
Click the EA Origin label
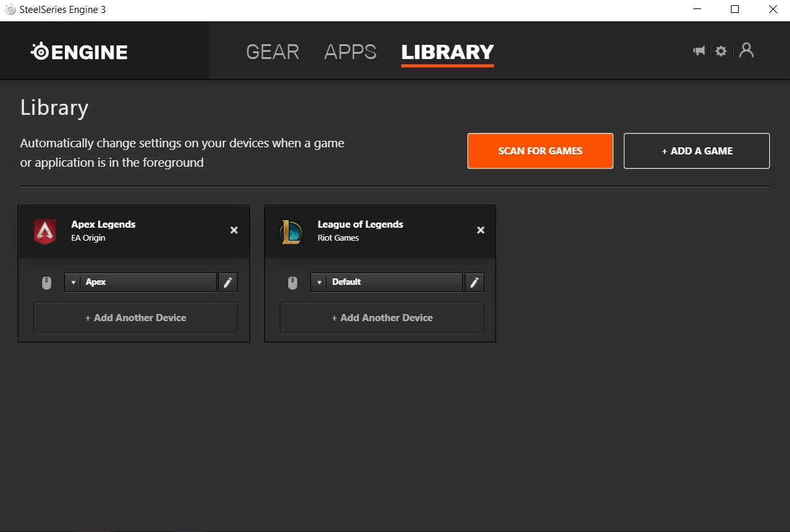click(88, 238)
